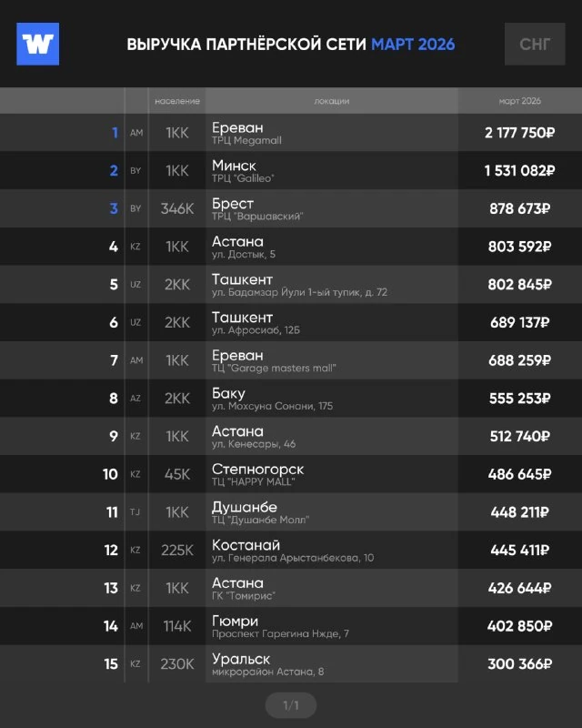This screenshot has width=582, height=728.
Task: Select the Уральск микрорайон Астана row
Action: click(291, 664)
